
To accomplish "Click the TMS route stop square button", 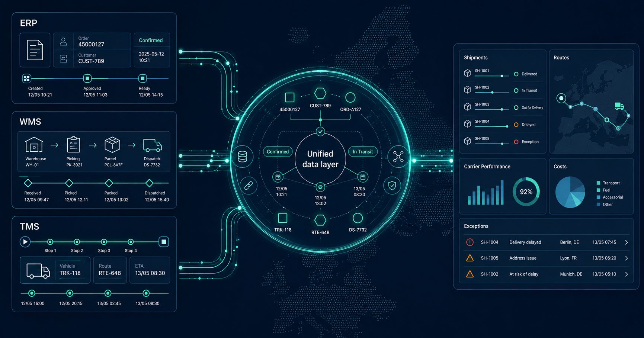I will pyautogui.click(x=164, y=242).
